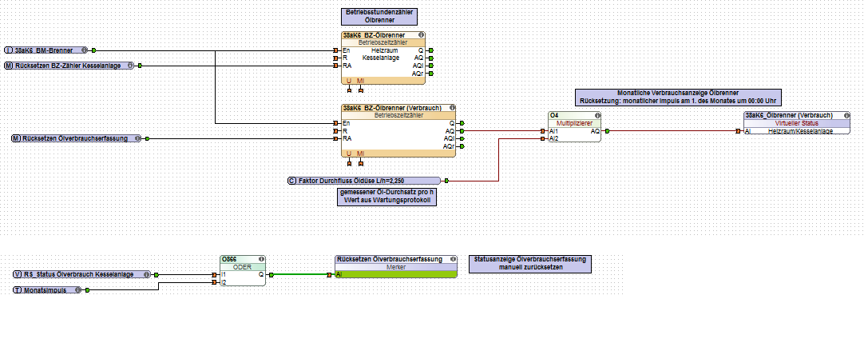Select 38aK6_BZ-Ölbrenner (Verbrauch) block title

[393, 108]
